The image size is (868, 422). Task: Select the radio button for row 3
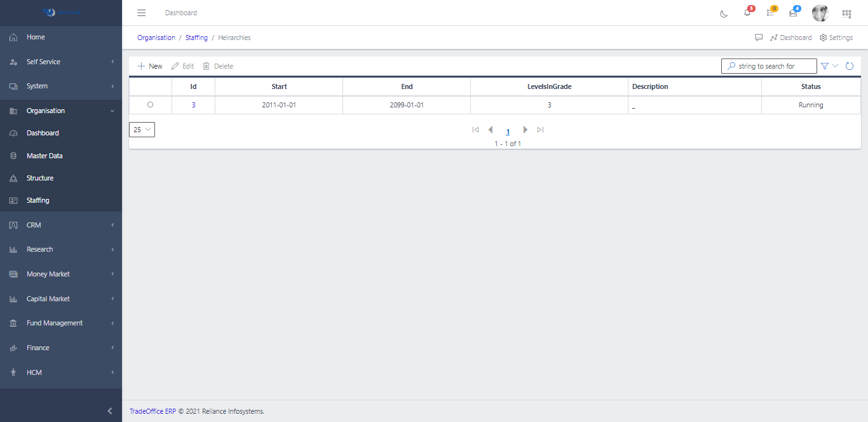(x=151, y=105)
